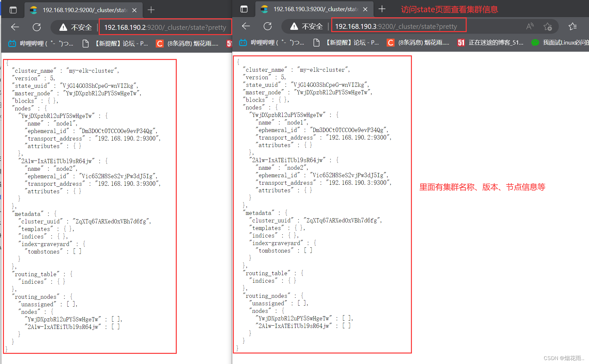Open (8条消息) 烟花雨 bookmark in right window
The width and height of the screenshot is (589, 364).
coord(418,42)
